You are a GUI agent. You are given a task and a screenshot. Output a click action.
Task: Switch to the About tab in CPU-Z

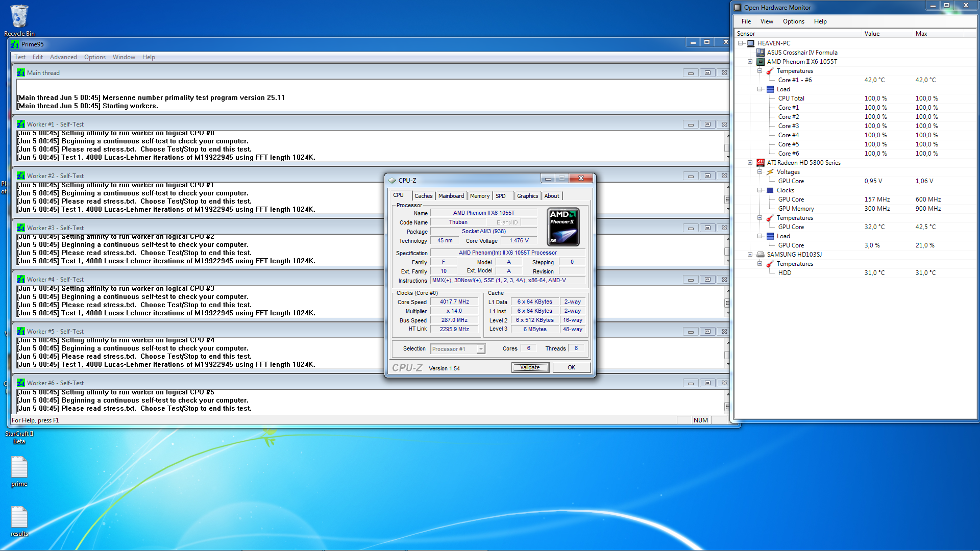(552, 196)
